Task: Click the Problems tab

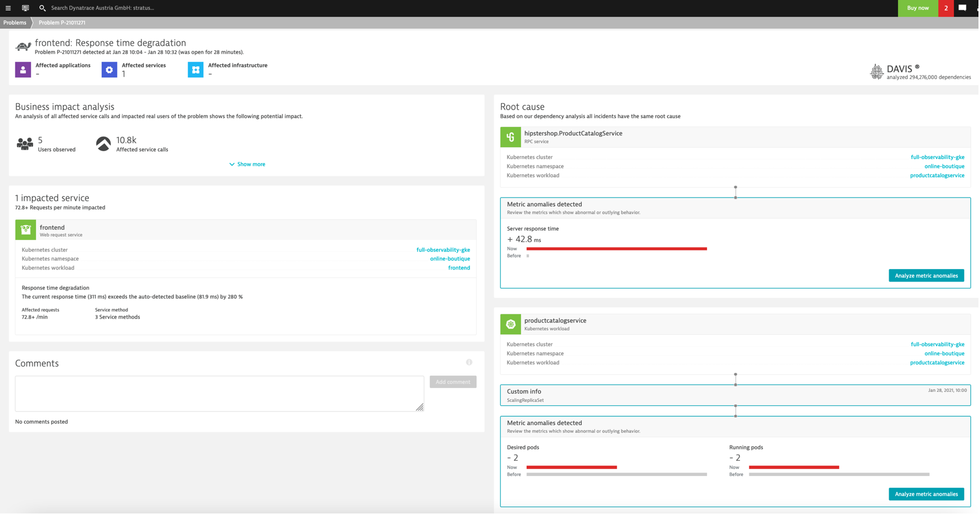Action: point(14,22)
